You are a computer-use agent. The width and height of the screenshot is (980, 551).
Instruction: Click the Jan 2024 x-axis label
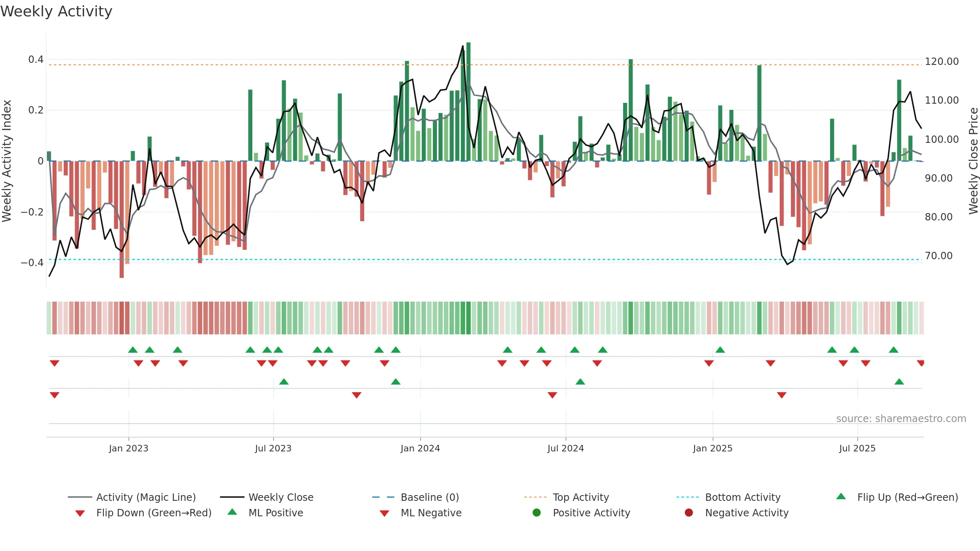pyautogui.click(x=420, y=449)
